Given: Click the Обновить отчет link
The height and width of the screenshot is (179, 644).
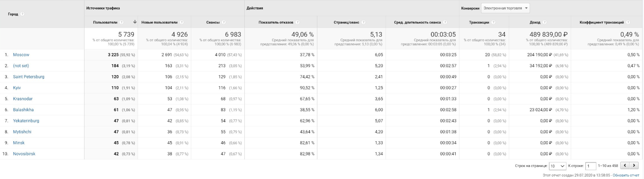Looking at the screenshot, I should point(626,175).
